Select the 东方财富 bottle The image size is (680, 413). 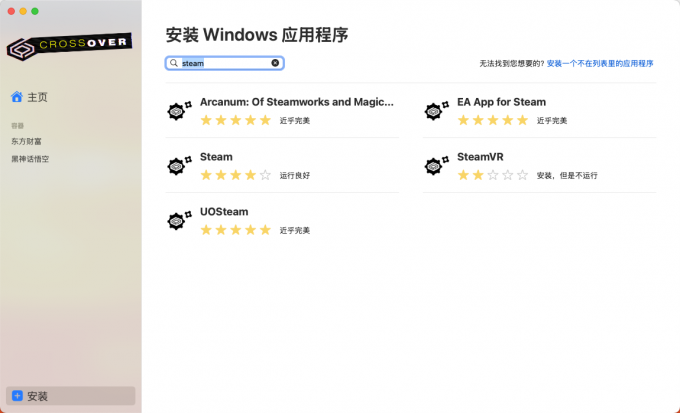coord(26,141)
